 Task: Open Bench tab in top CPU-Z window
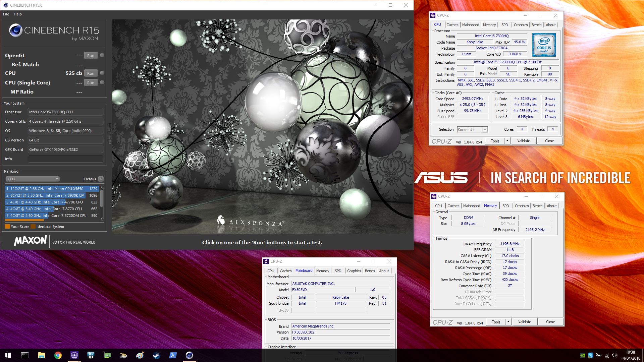pyautogui.click(x=536, y=25)
